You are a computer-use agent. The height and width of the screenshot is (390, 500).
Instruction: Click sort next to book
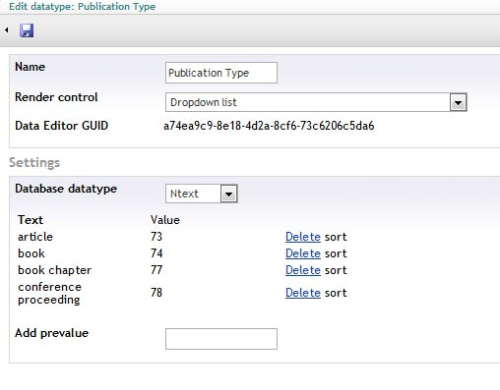click(336, 254)
